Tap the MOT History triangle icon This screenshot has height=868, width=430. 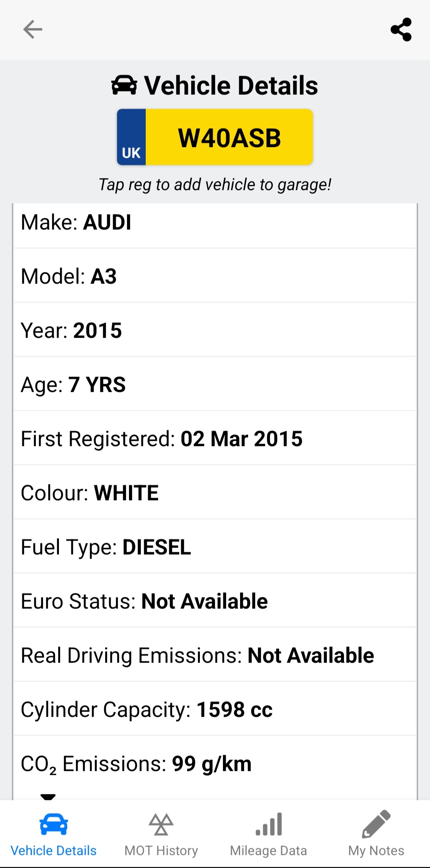161,824
